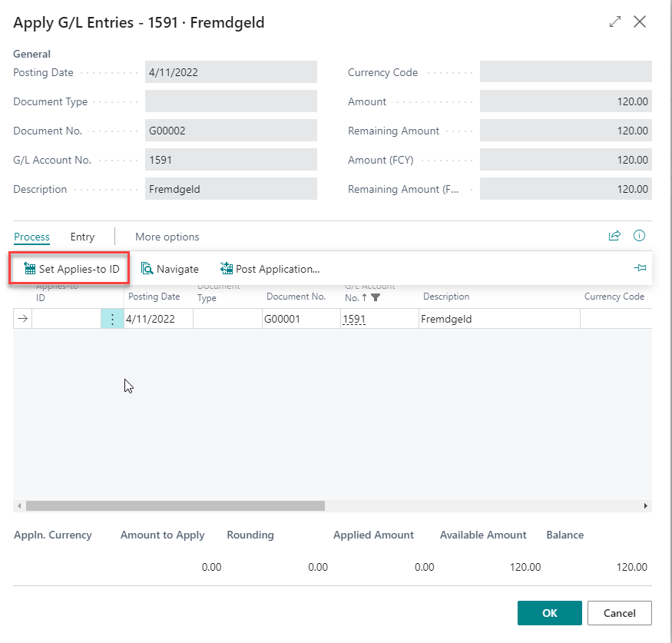Click the horizontal scrollbar thumb
This screenshot has height=643, width=672.
pos(175,506)
